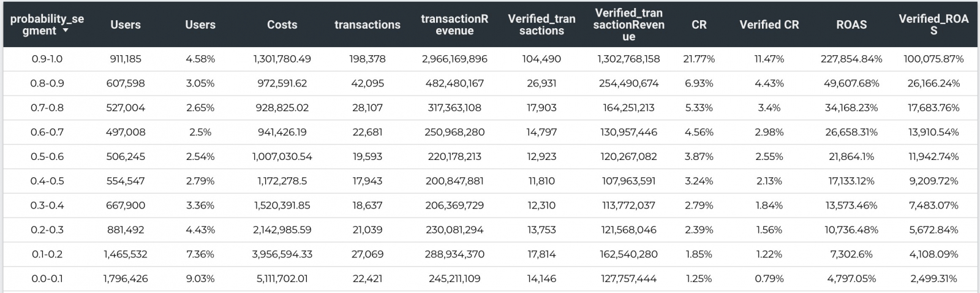The image size is (980, 293).
Task: Click the Verified CR column header
Action: pos(769,25)
